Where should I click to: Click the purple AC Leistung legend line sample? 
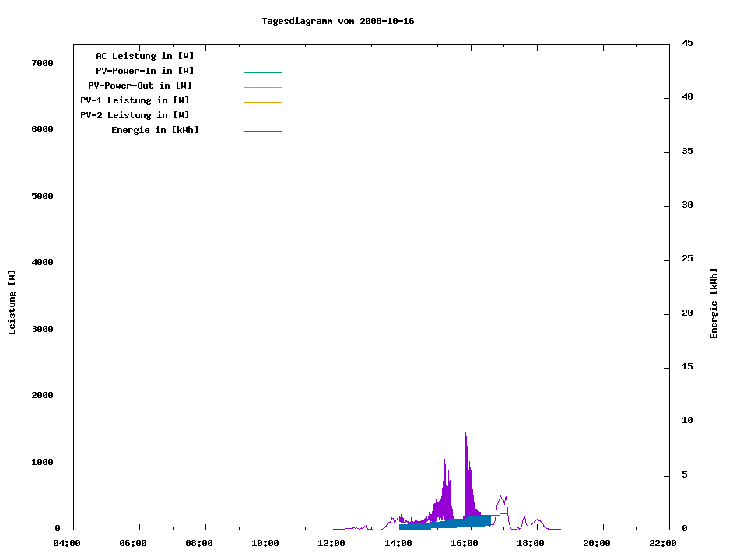262,58
